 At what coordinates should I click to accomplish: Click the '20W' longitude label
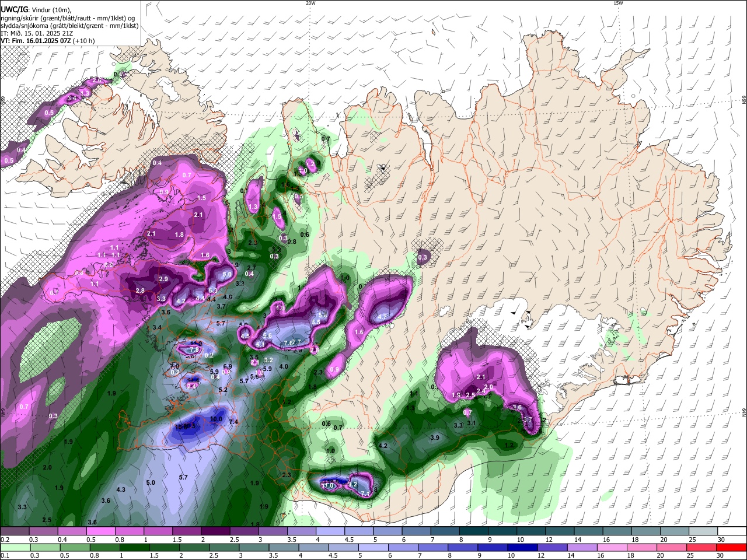(310, 3)
